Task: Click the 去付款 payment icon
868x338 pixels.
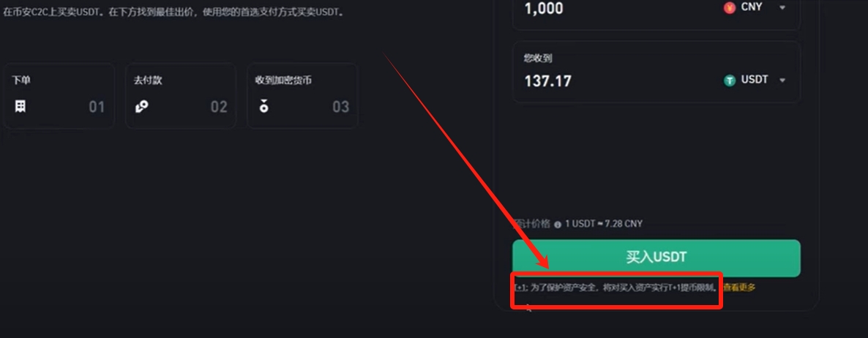Action: (x=142, y=107)
